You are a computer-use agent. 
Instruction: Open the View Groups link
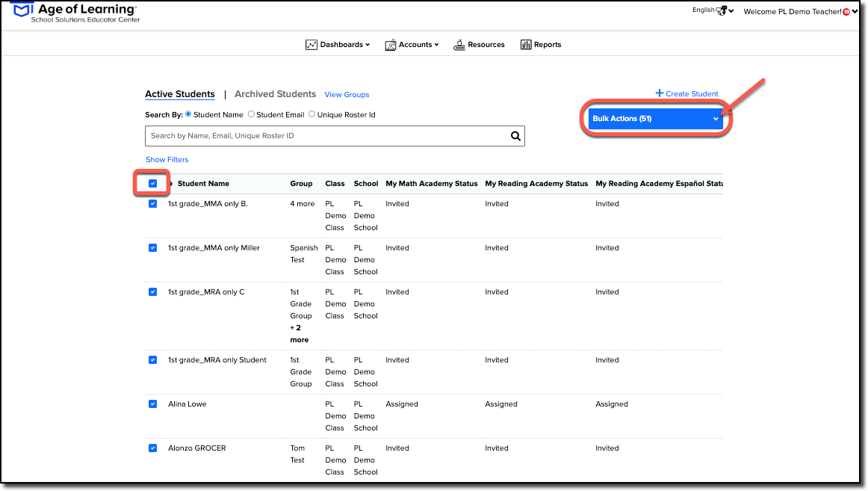coord(347,95)
